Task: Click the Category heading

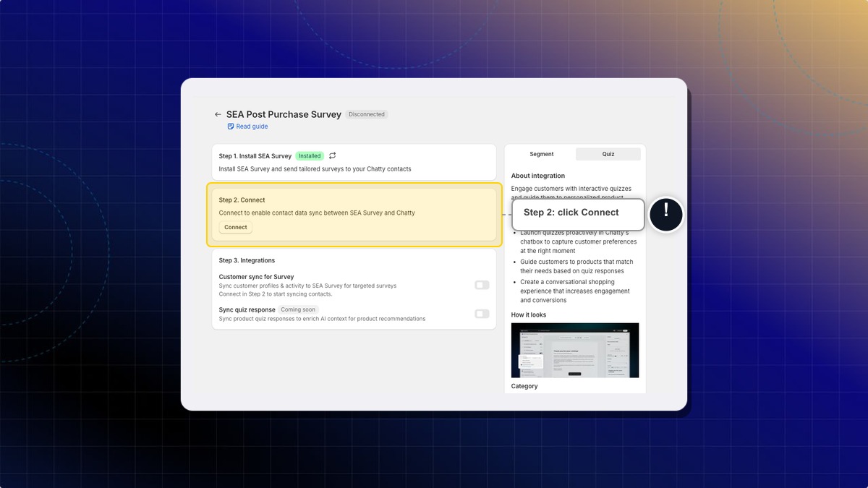Action: click(524, 386)
